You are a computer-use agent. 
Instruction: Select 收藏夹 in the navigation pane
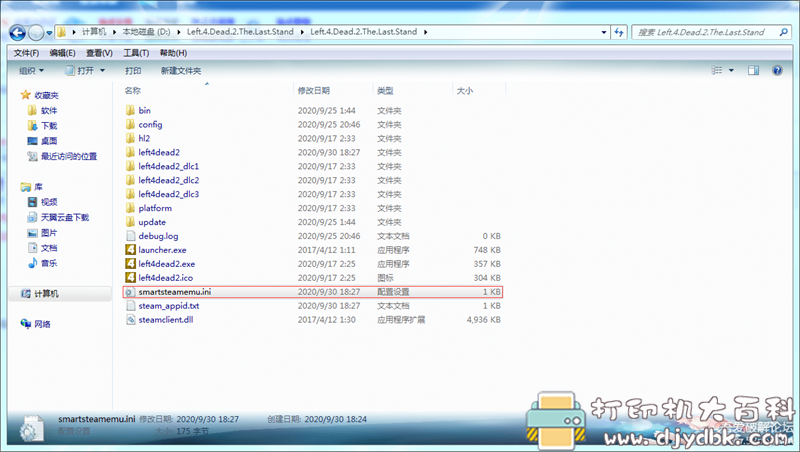point(46,95)
